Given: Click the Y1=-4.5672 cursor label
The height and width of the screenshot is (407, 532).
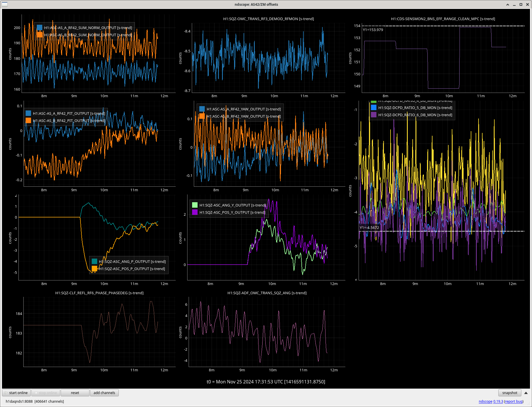Looking at the screenshot, I should point(369,228).
